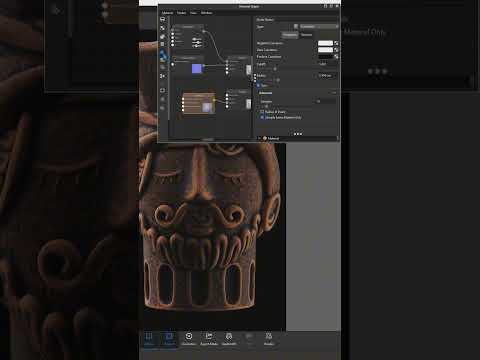480x360 pixels.
Task: Open the Project panel from bottom toolbar
Action: pos(169,339)
